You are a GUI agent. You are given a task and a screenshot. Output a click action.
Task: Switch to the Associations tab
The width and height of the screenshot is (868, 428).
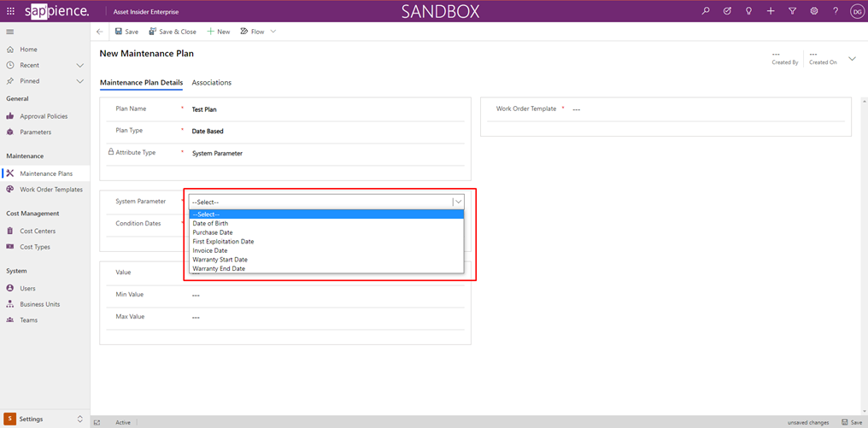click(x=211, y=83)
